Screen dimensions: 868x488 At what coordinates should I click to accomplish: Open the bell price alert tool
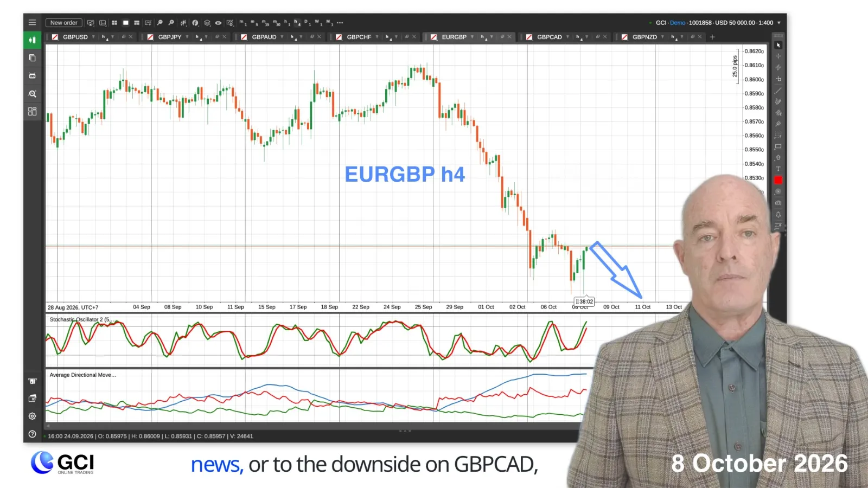(778, 214)
